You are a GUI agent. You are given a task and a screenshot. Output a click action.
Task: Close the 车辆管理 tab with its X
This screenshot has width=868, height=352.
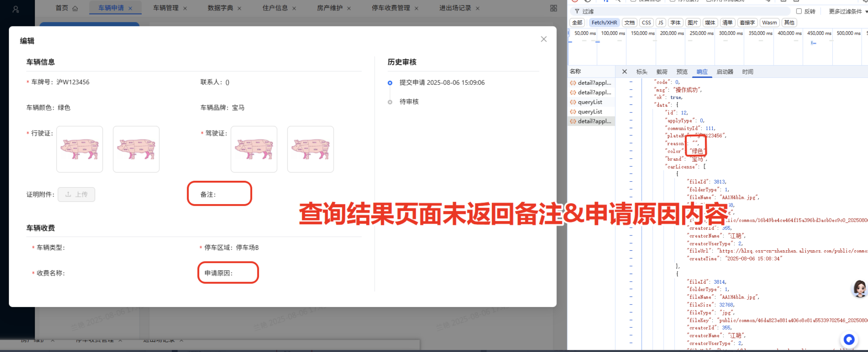coord(185,8)
